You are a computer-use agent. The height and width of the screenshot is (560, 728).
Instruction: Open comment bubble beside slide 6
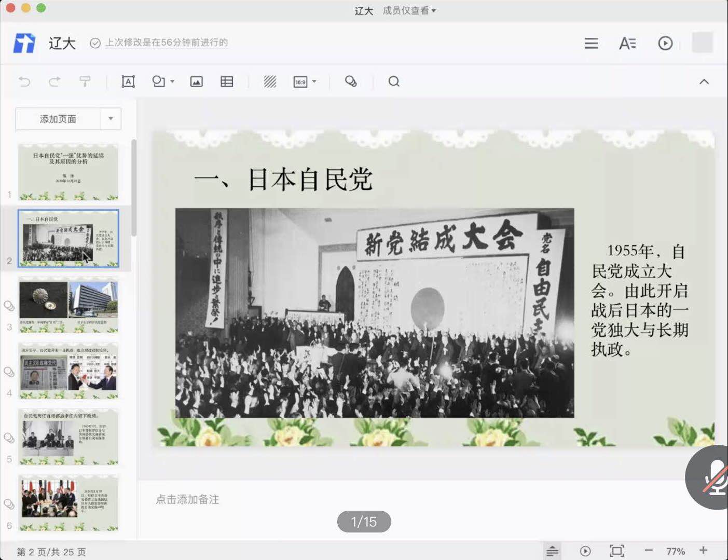coord(9,504)
